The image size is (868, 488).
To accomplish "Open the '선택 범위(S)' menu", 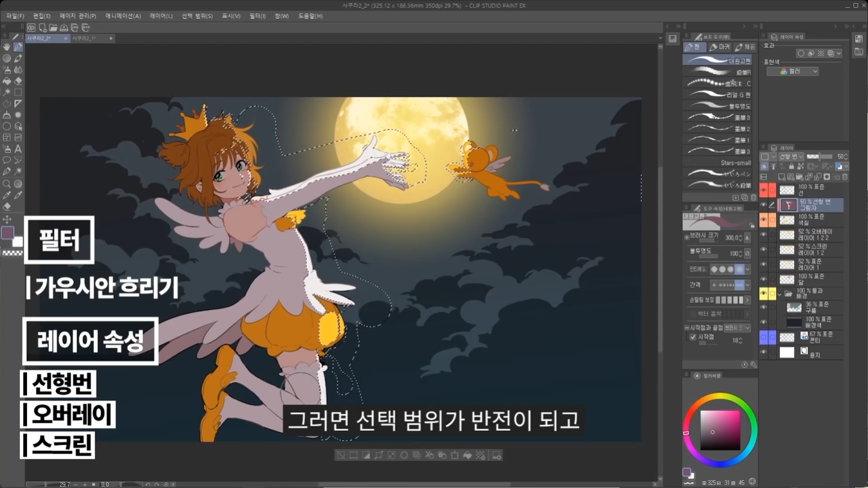I will click(197, 16).
